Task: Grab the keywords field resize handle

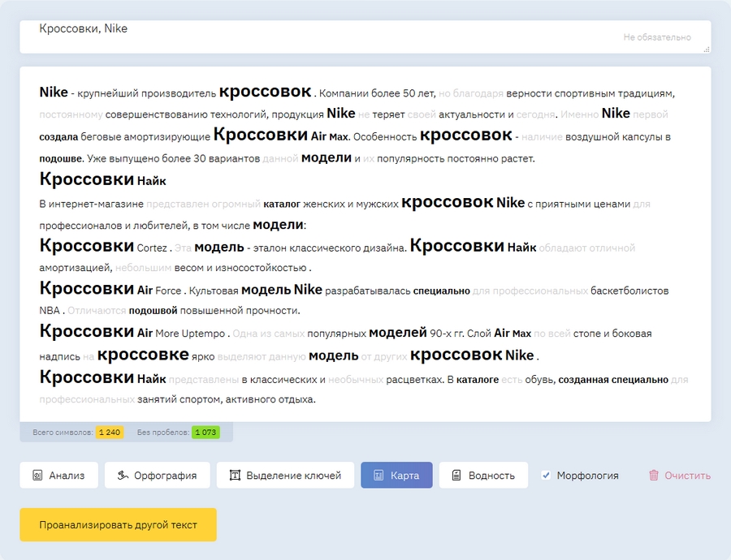Action: 707,50
